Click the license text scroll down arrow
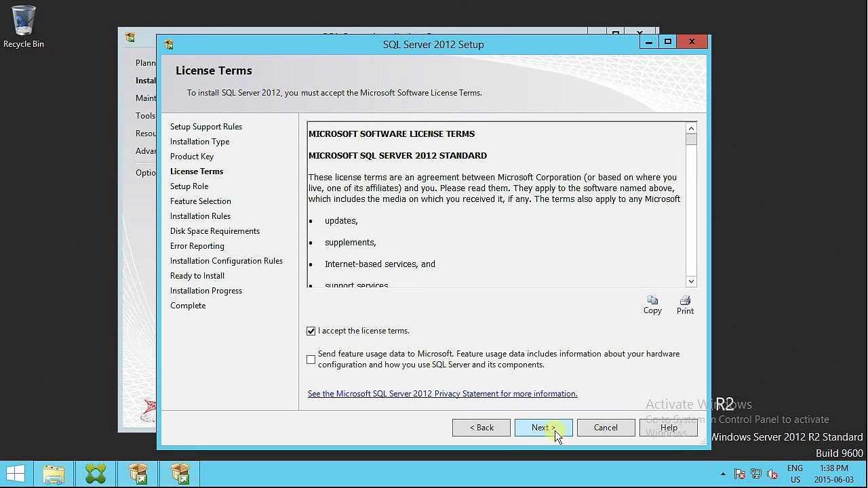 [x=691, y=281]
